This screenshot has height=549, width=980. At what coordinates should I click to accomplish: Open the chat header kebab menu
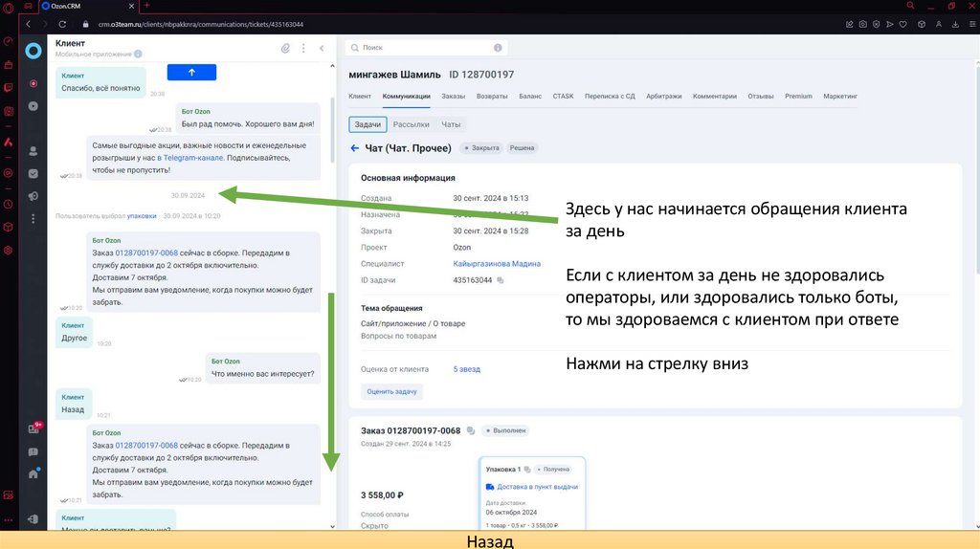[303, 48]
